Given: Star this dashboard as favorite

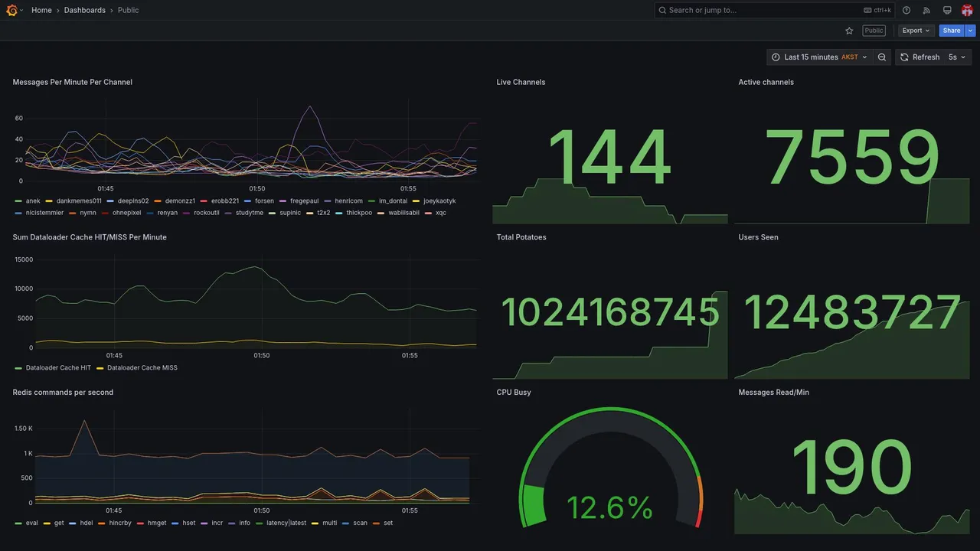Looking at the screenshot, I should (849, 31).
